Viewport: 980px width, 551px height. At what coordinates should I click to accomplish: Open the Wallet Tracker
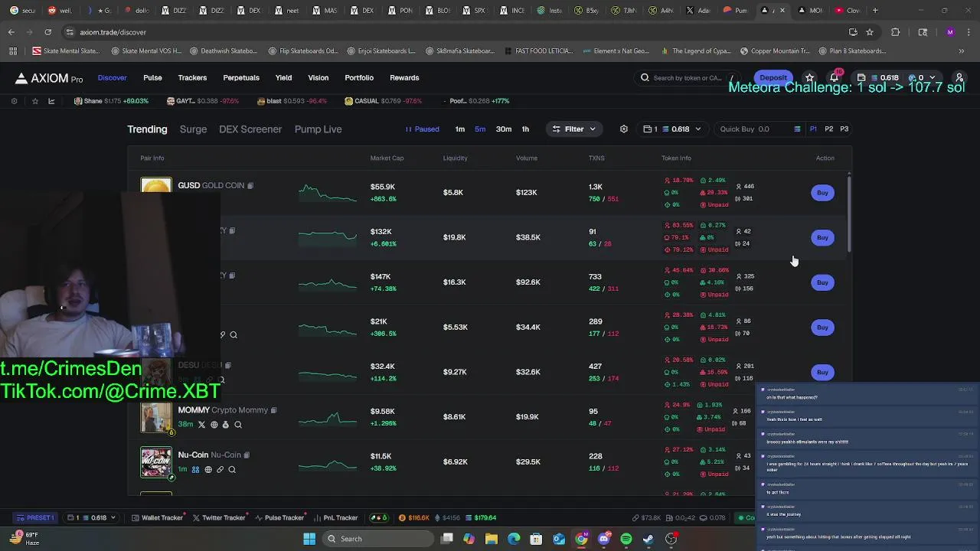coord(157,518)
